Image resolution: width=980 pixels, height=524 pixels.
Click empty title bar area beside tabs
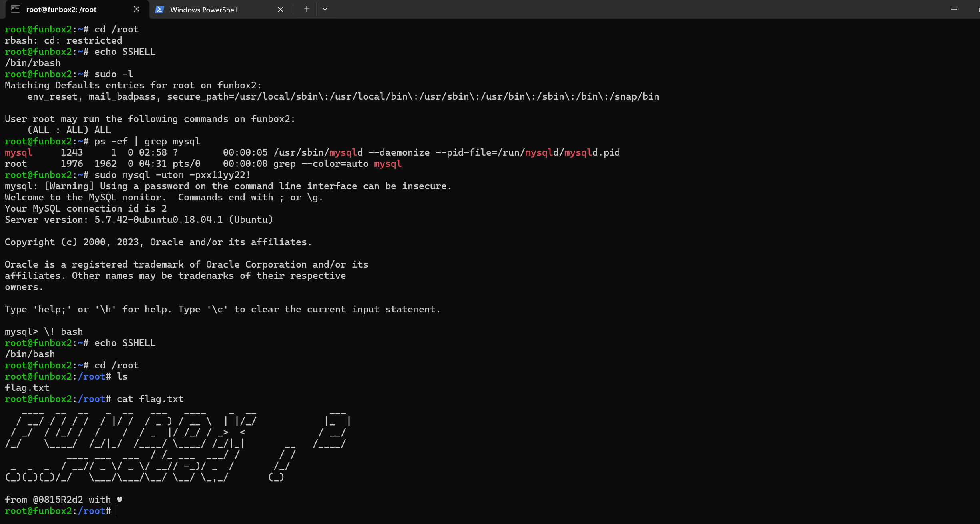click(600, 9)
